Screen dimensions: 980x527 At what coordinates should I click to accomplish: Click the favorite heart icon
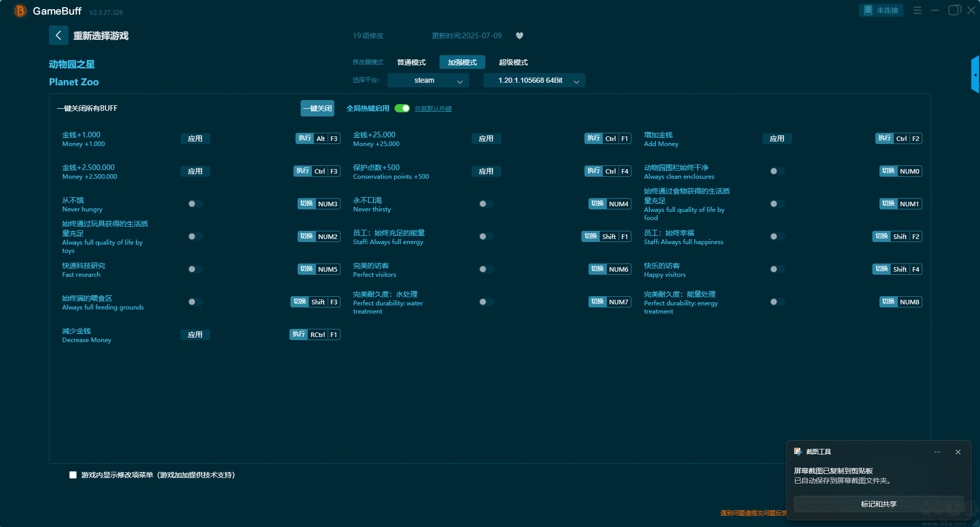tap(520, 36)
